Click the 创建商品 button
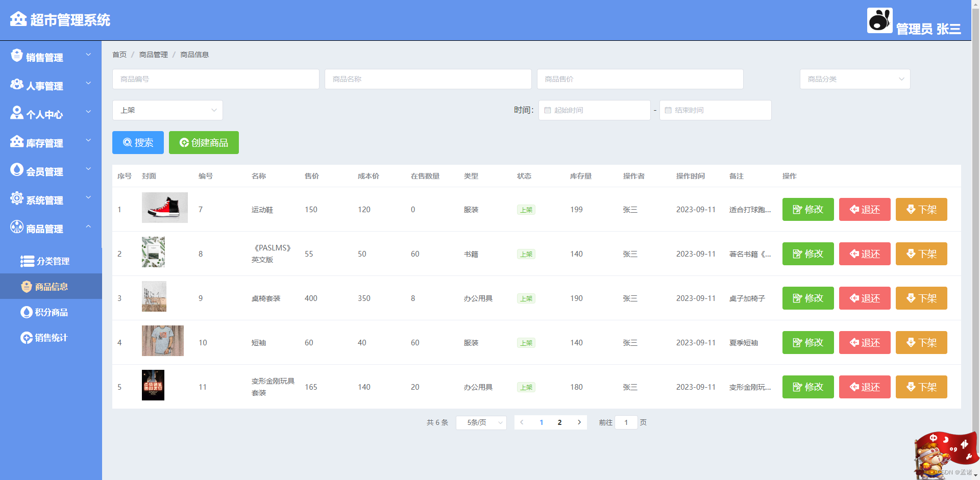 pos(204,142)
